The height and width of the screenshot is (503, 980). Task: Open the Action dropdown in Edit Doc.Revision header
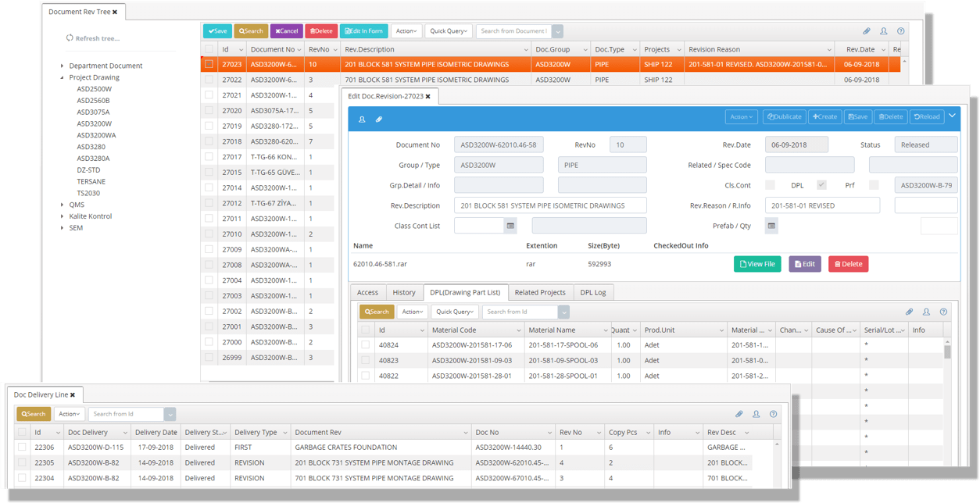tap(742, 116)
